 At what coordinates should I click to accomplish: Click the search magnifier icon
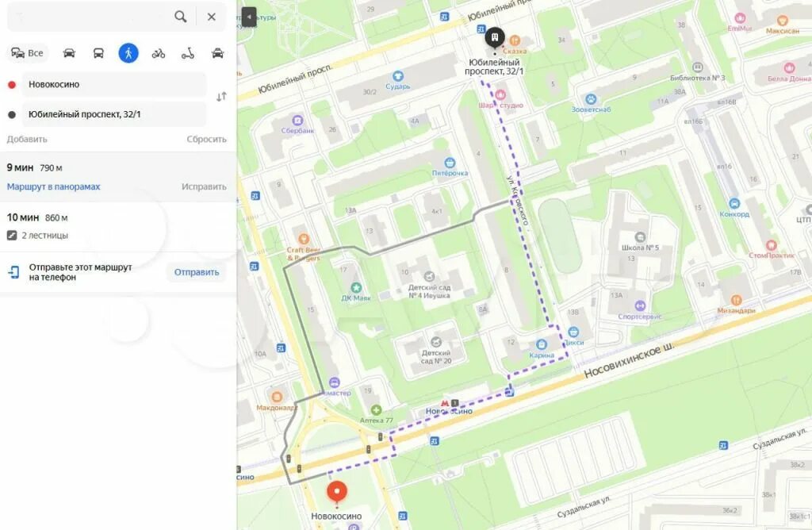[180, 17]
